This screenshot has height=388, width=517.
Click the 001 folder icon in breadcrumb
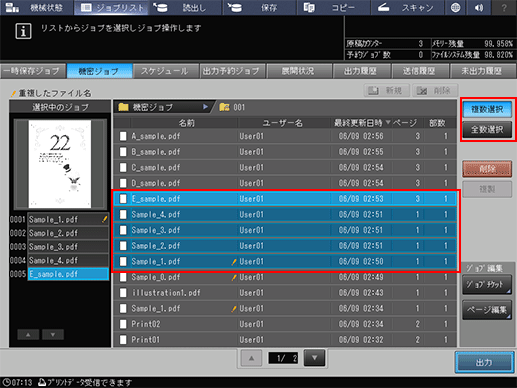pyautogui.click(x=224, y=107)
